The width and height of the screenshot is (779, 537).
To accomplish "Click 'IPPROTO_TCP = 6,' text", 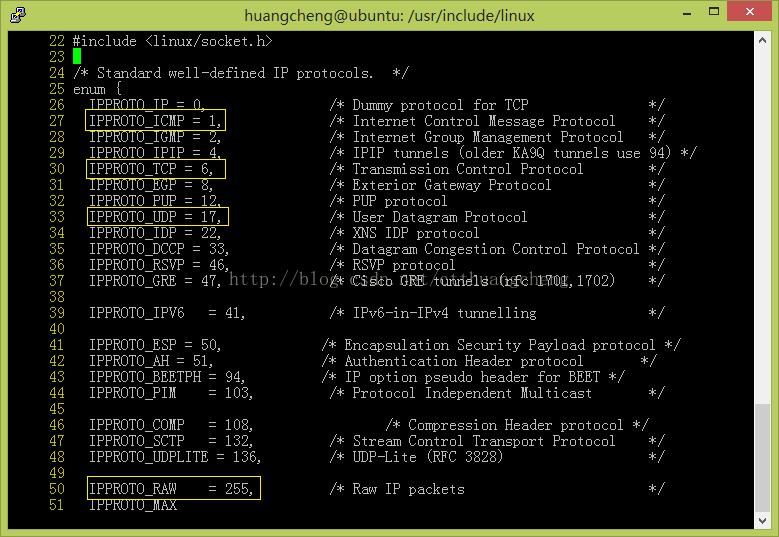I will tap(151, 169).
